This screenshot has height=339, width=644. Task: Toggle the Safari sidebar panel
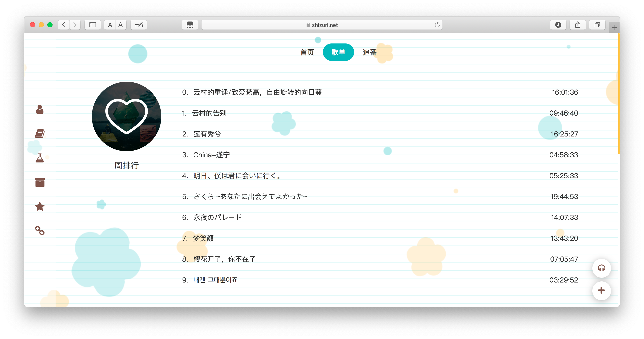click(92, 25)
